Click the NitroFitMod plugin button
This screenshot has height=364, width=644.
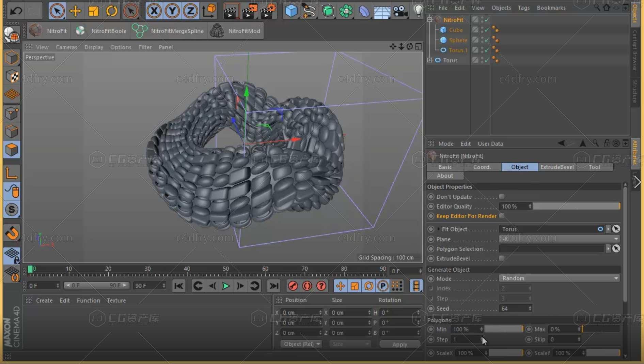tap(235, 31)
